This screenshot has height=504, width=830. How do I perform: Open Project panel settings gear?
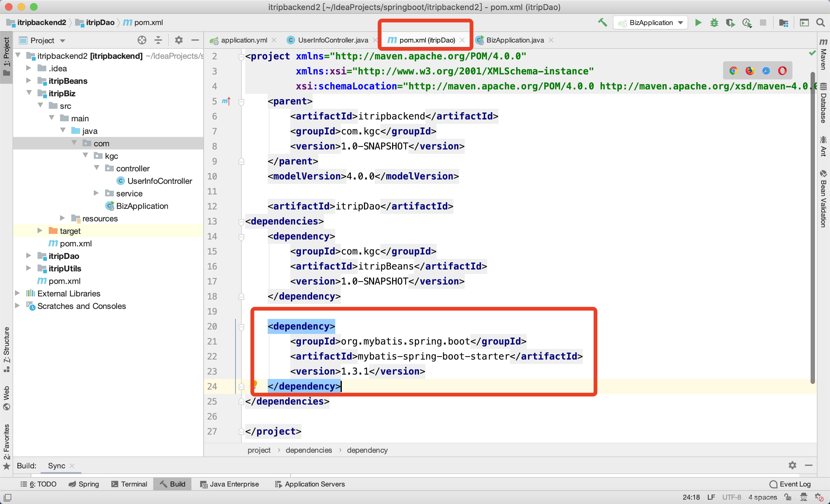click(179, 40)
